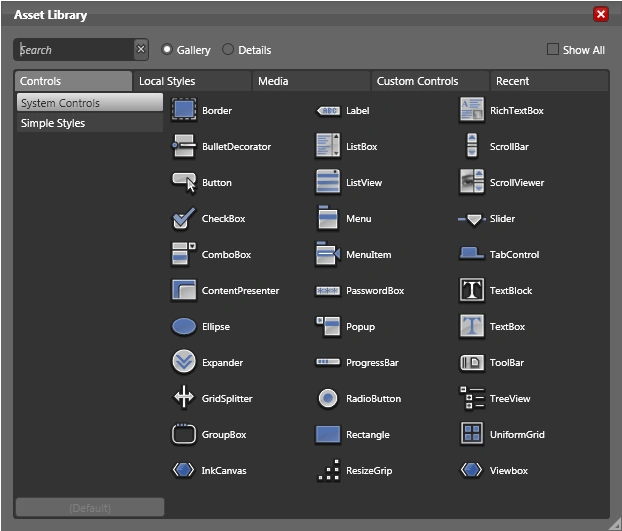This screenshot has width=622, height=531.
Task: Click the BulletDecorator text label
Action: 236,147
